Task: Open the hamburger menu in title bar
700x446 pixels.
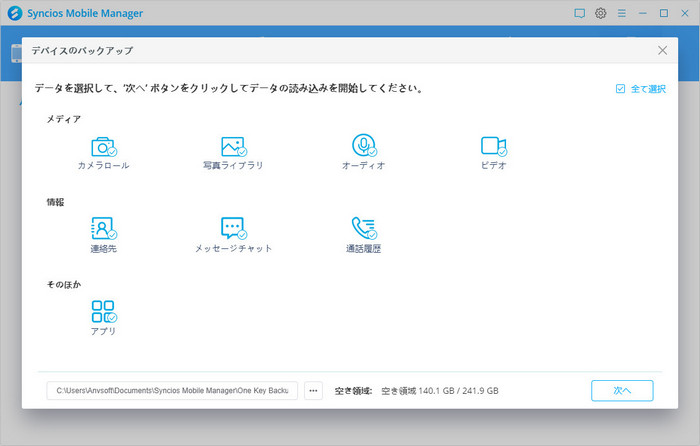Action: 621,13
